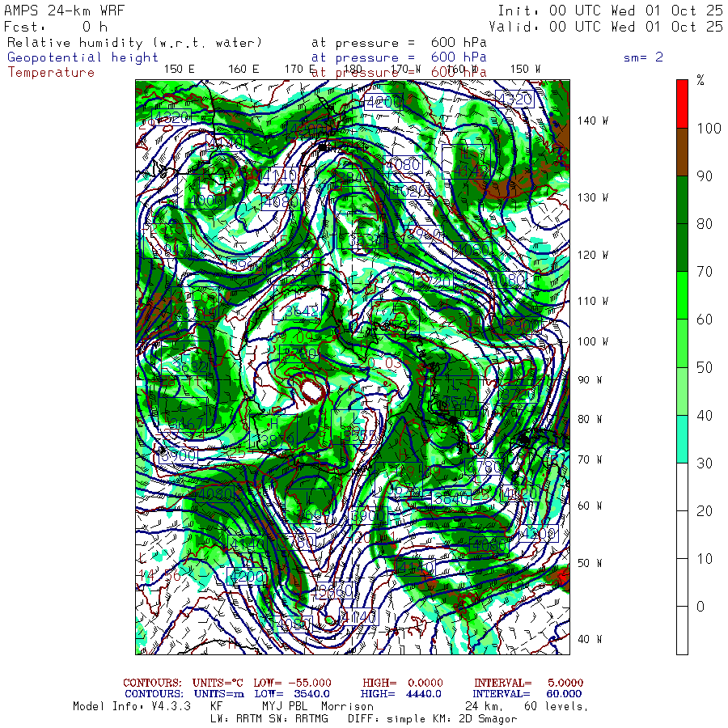
Task: Click the 'INTERVAL= 60.000' contour info text
Action: pyautogui.click(x=527, y=693)
